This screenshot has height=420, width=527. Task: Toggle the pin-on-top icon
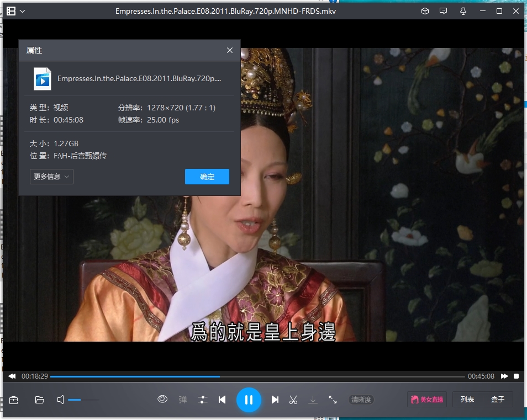pos(463,11)
